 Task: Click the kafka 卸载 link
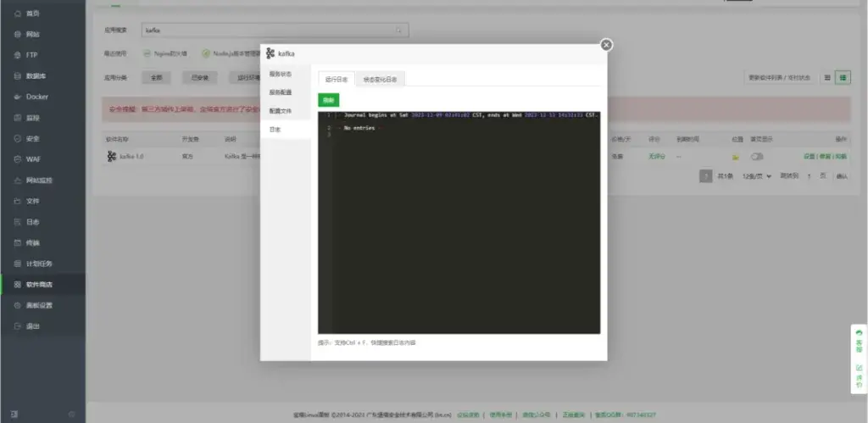click(x=841, y=157)
